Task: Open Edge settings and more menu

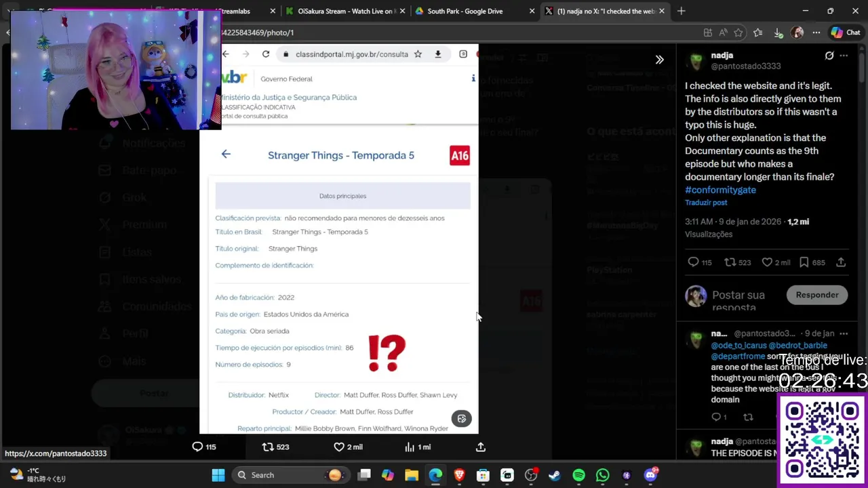Action: click(816, 33)
